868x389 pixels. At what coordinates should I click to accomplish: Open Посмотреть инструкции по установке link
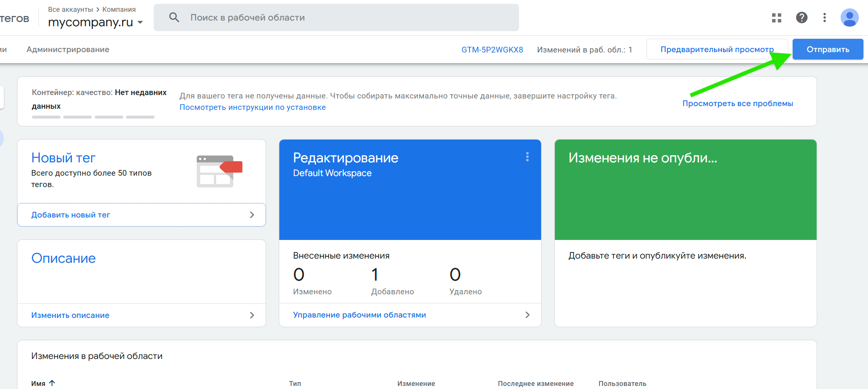(x=252, y=107)
